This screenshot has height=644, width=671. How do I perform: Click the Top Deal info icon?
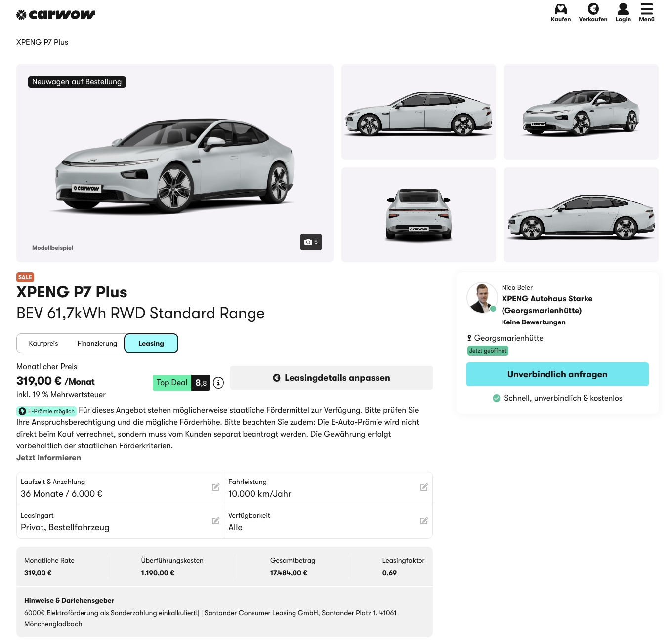click(218, 383)
